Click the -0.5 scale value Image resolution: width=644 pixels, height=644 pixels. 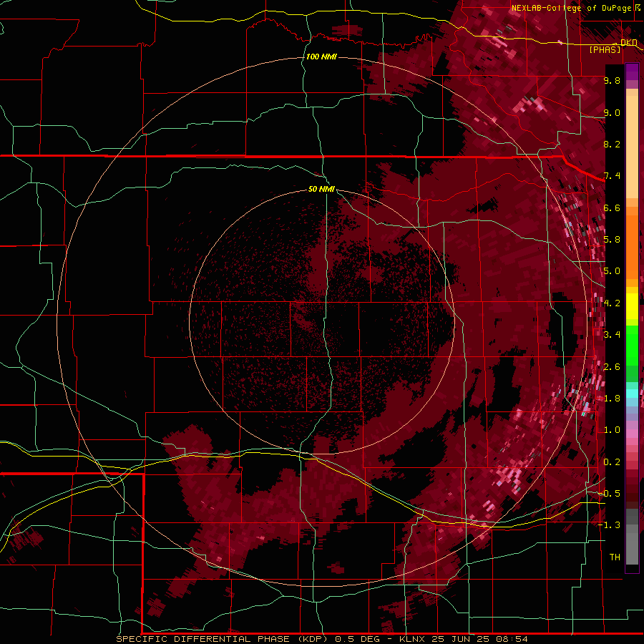(610, 494)
